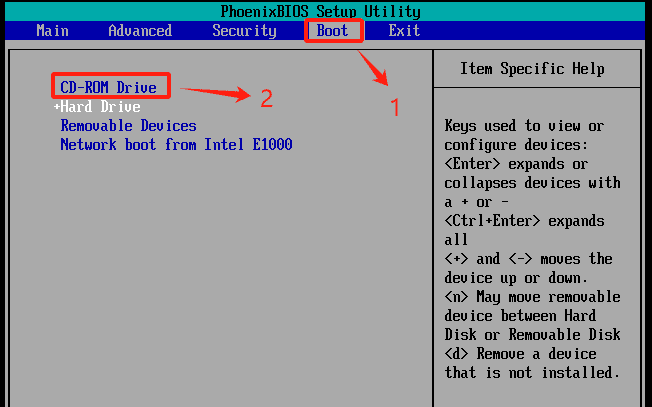The image size is (652, 407).
Task: Expand the plus sign beside Hard Drive
Action: pos(57,107)
